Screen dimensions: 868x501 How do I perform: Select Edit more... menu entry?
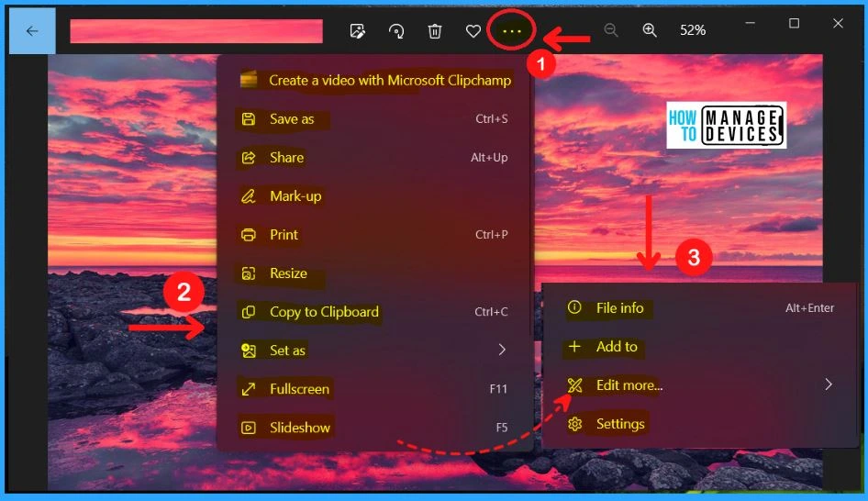(x=700, y=385)
